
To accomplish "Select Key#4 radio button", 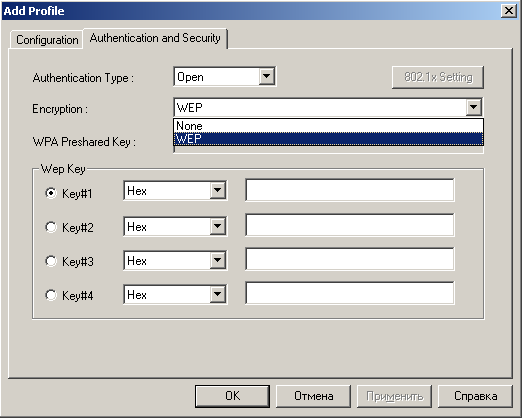I will click(51, 295).
